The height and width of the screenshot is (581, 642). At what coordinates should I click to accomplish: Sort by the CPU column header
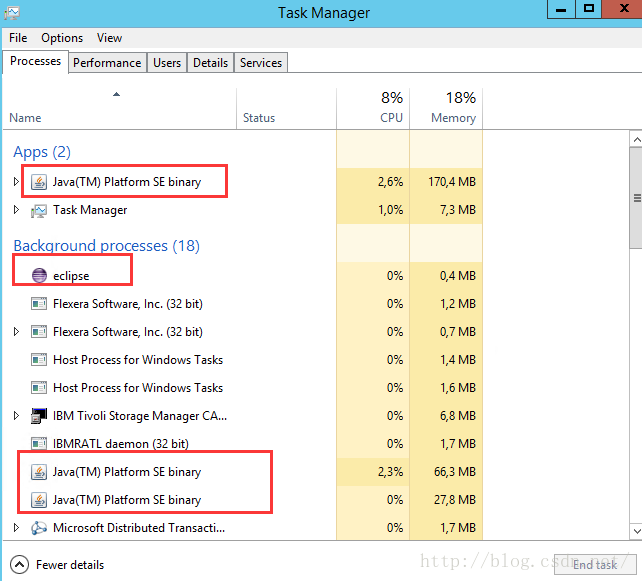coord(373,109)
